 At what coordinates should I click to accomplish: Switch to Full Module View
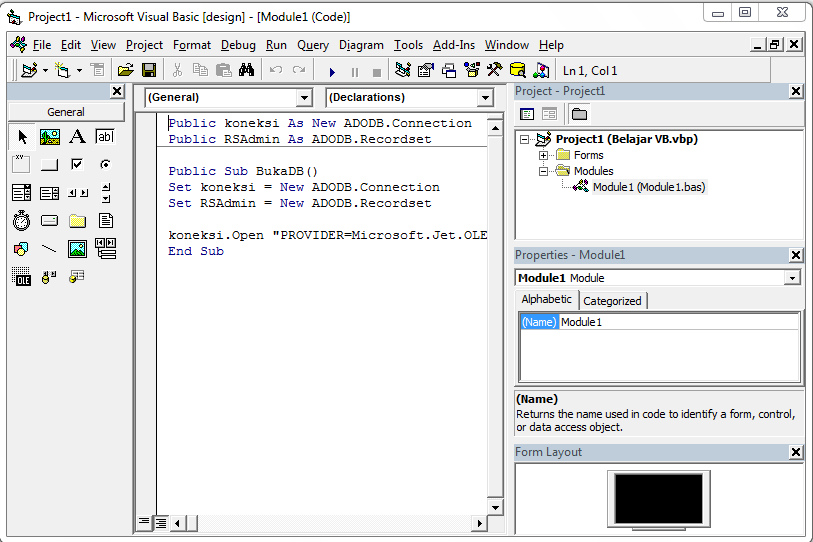click(x=161, y=523)
